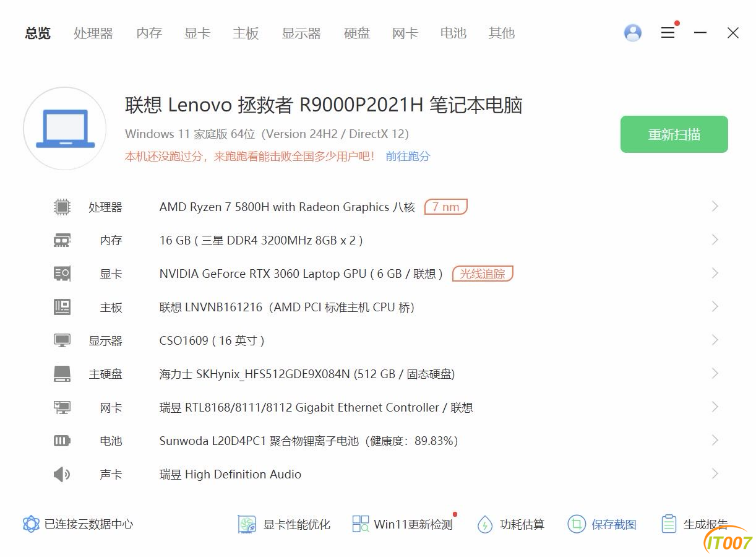Click the 重新扫描 rescan button
This screenshot has width=756, height=557.
pyautogui.click(x=674, y=134)
